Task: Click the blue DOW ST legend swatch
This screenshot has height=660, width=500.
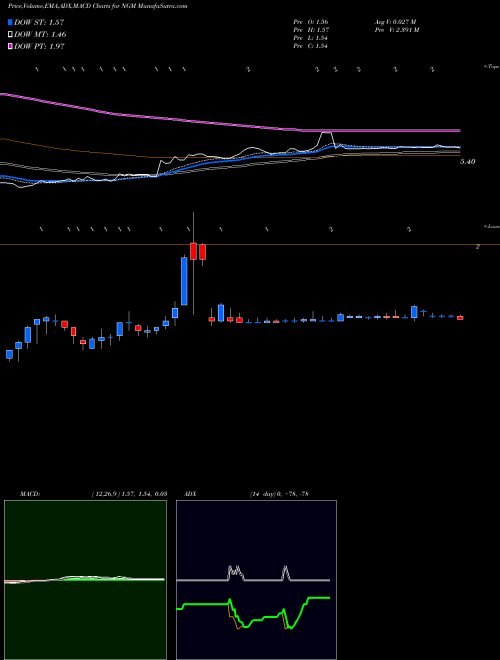Action: pos(10,22)
